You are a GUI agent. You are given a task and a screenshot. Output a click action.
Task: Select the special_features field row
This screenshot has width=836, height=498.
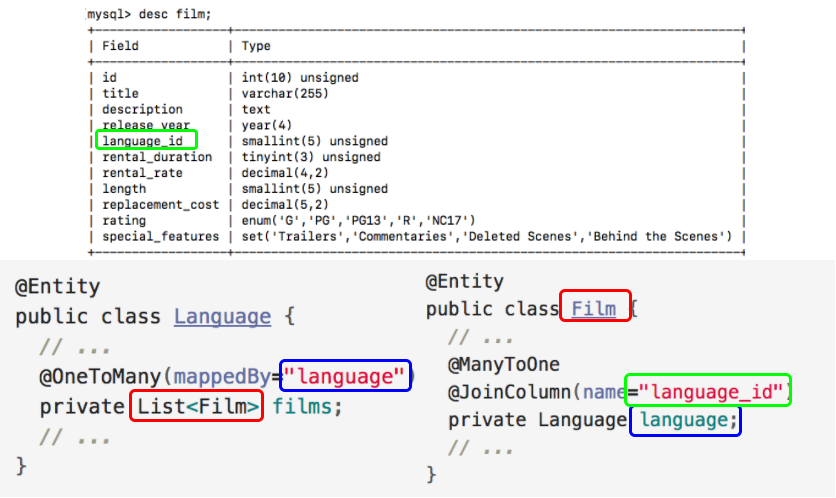[x=160, y=236]
